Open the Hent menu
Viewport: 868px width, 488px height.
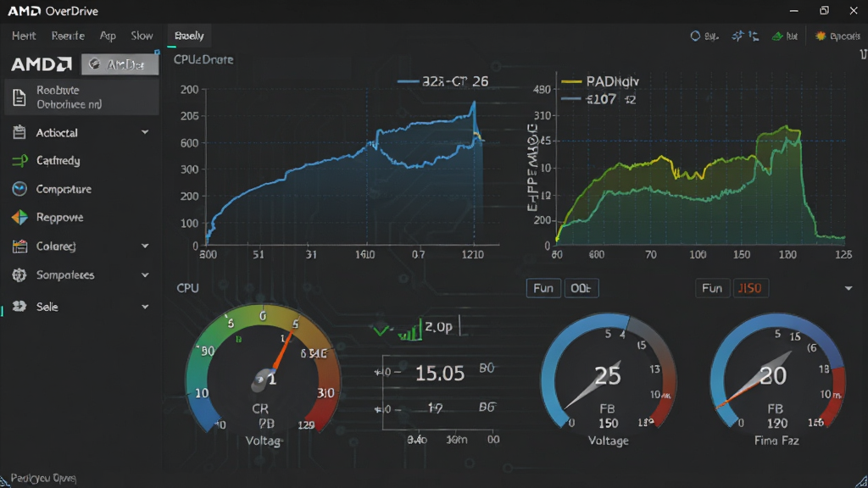[24, 36]
